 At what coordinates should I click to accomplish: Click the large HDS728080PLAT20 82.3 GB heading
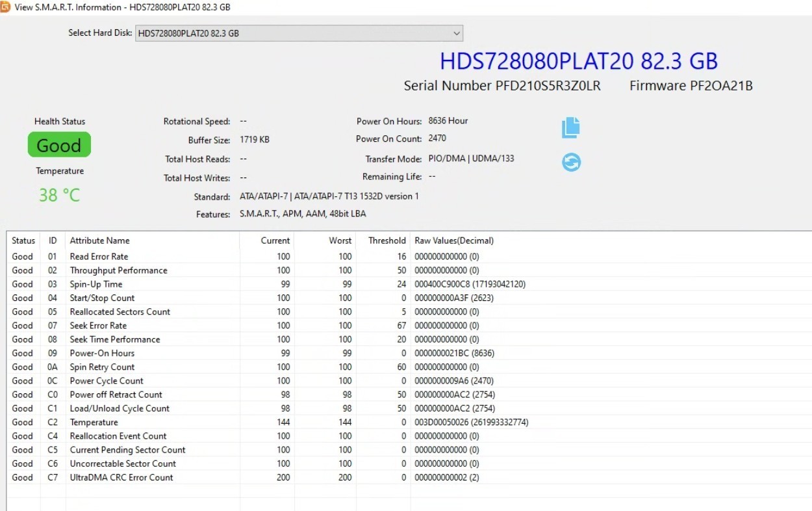[579, 61]
